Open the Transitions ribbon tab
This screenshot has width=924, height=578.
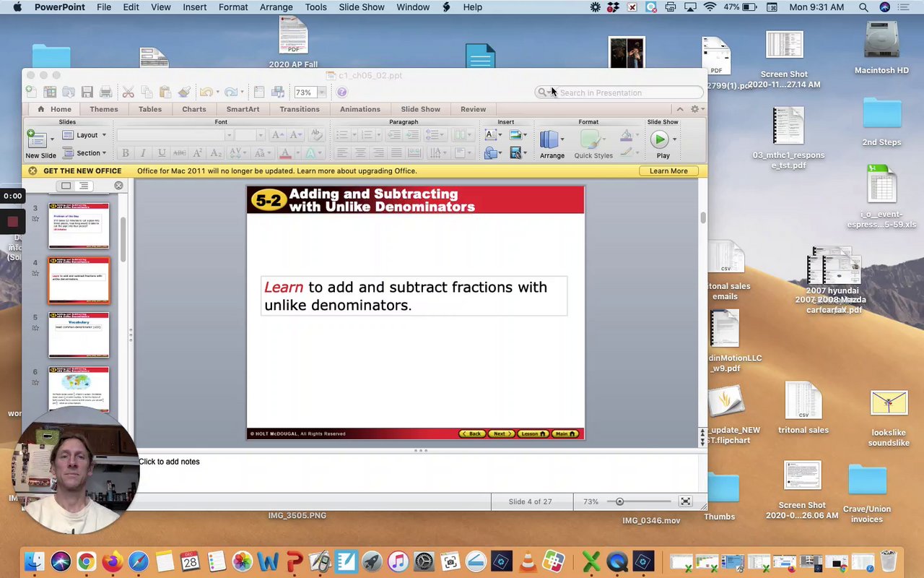point(300,109)
